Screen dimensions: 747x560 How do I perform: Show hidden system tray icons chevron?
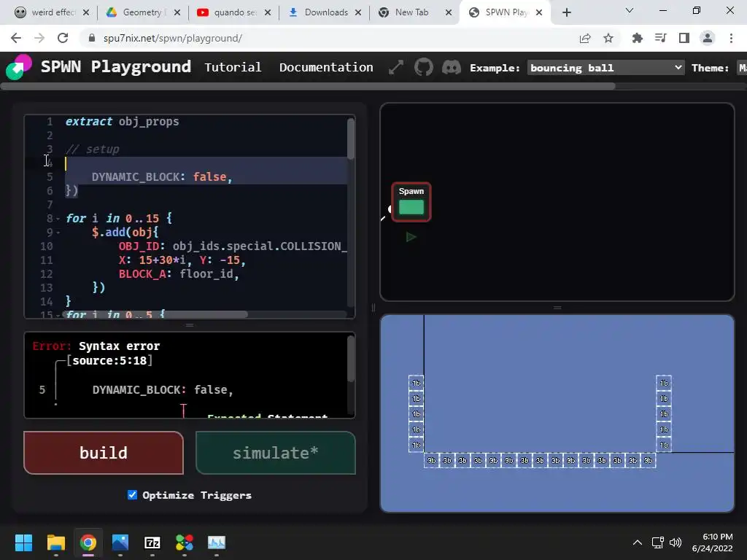click(x=638, y=542)
